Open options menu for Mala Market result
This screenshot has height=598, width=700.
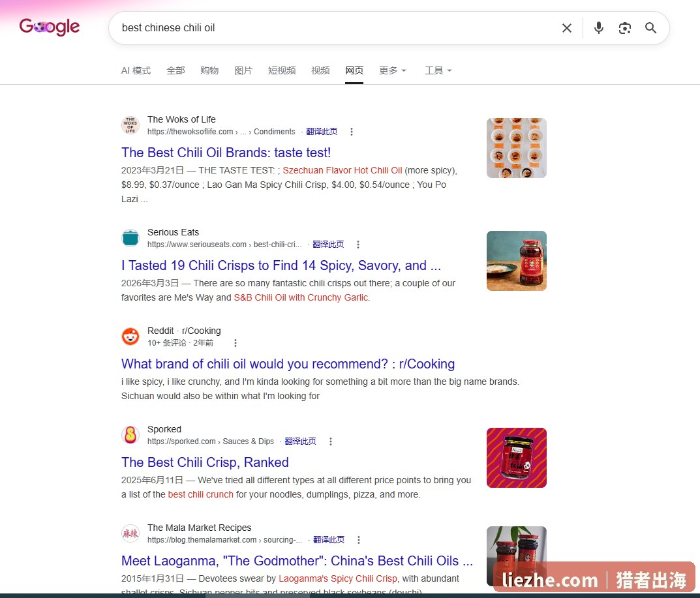359,540
